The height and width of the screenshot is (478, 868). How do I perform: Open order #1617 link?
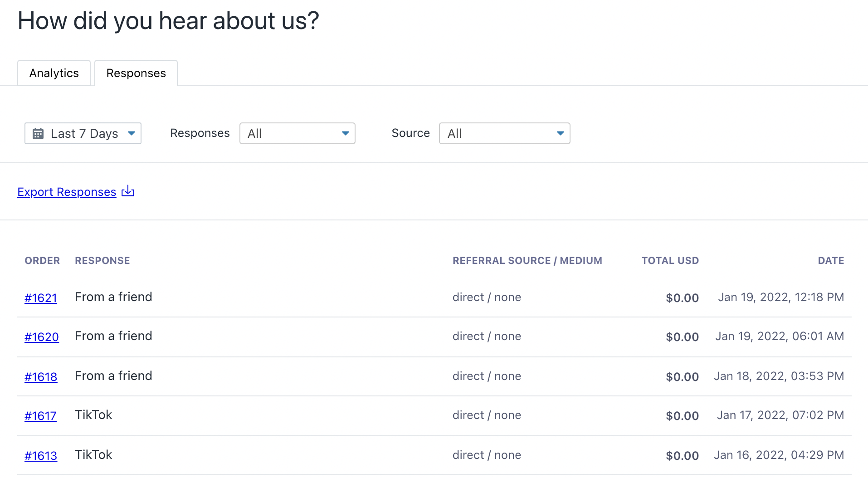(40, 416)
